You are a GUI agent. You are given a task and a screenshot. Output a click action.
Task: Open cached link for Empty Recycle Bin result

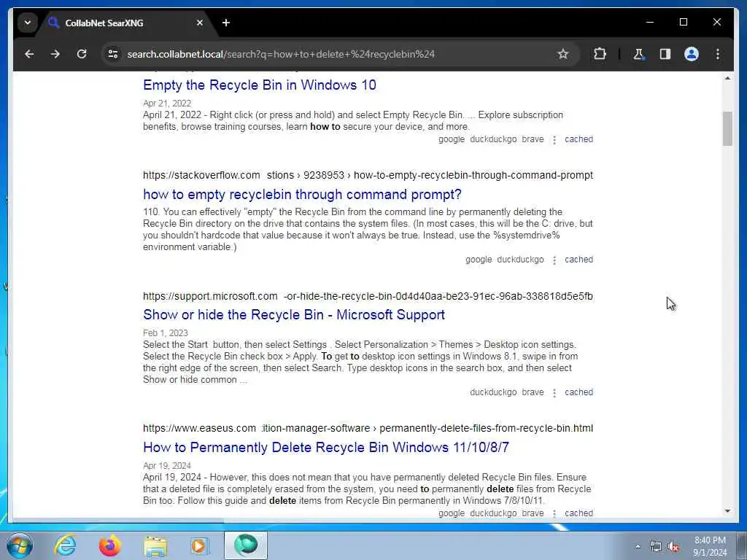click(x=578, y=139)
